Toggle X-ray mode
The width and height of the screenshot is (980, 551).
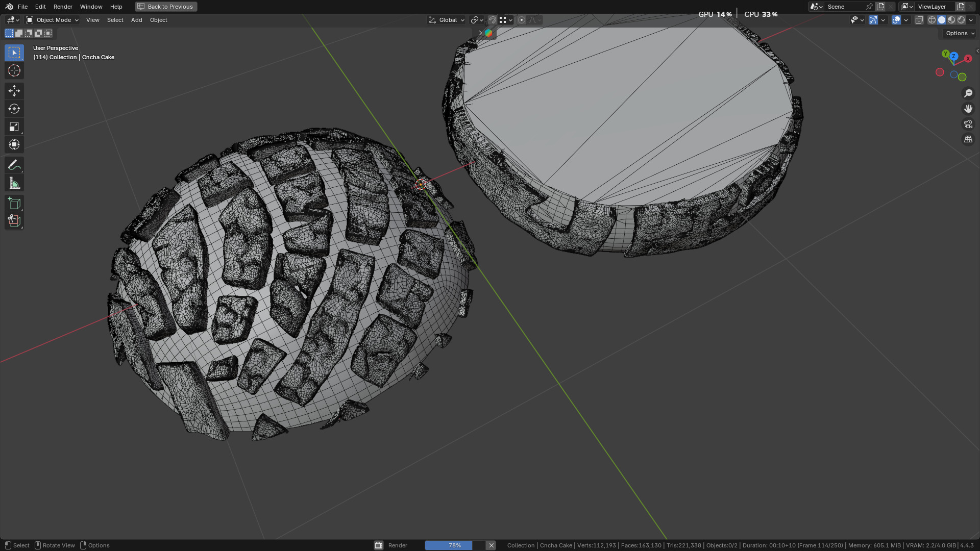tap(919, 20)
